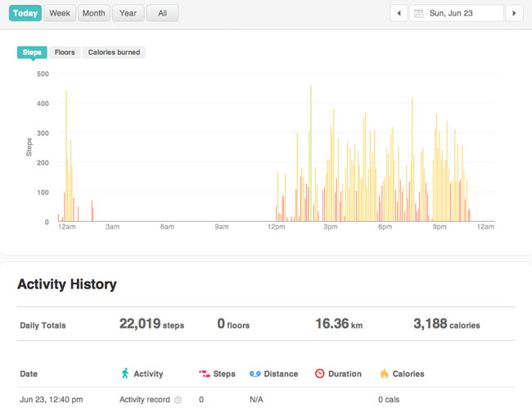
Task: Click the flame Calories icon
Action: pos(384,373)
